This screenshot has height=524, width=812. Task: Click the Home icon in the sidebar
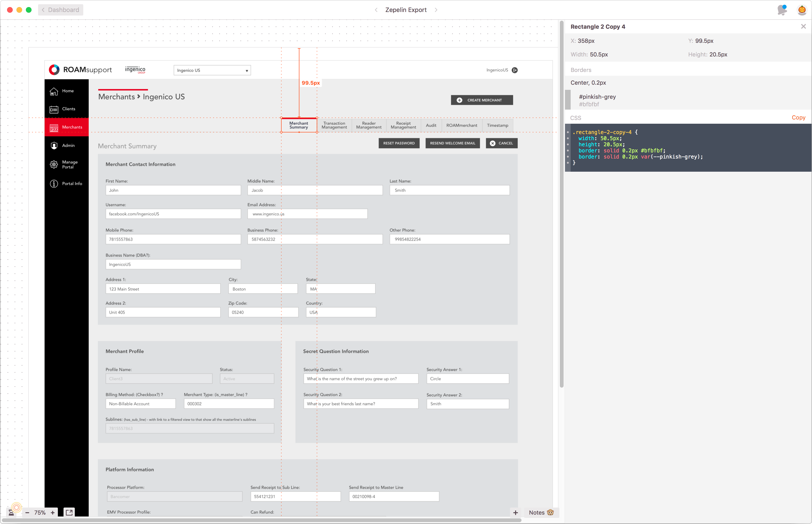[x=54, y=91]
